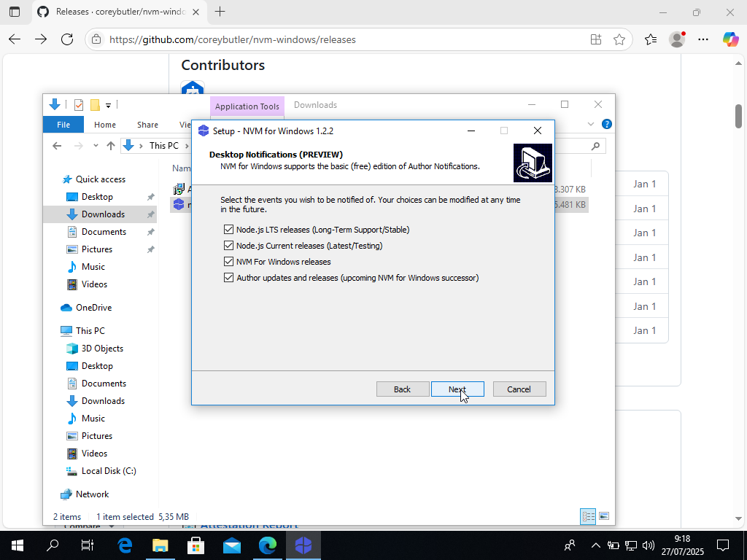This screenshot has width=747, height=560.
Task: Go up one folder level in Explorer
Action: pyautogui.click(x=110, y=145)
